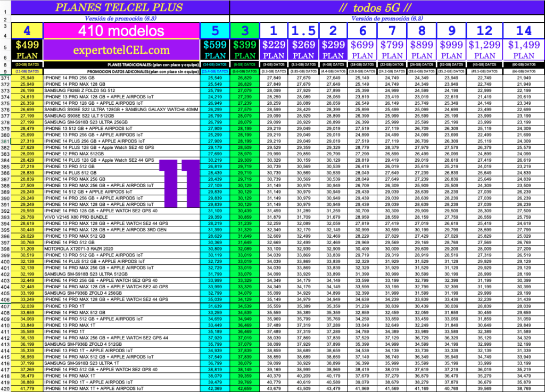Click the $399 PLAN green header
Screen dimensions: 545x392
click(245, 50)
